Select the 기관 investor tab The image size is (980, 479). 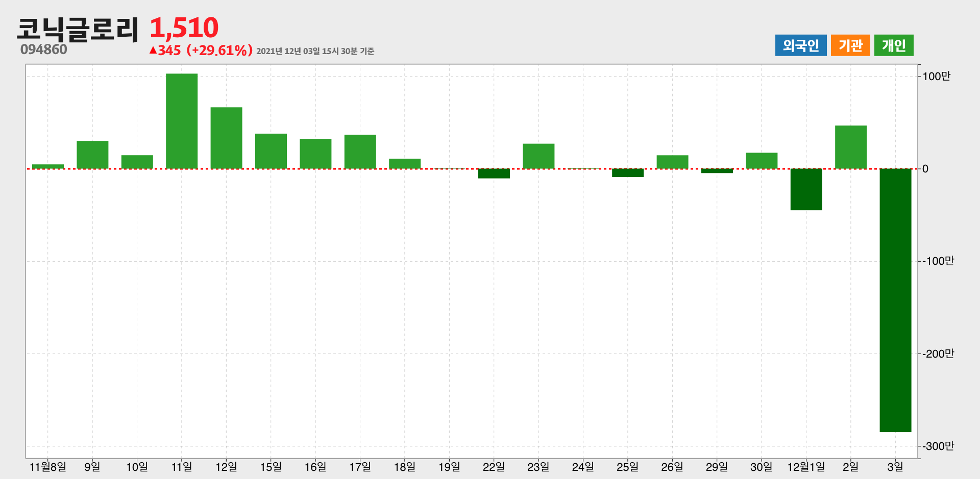[x=850, y=45]
